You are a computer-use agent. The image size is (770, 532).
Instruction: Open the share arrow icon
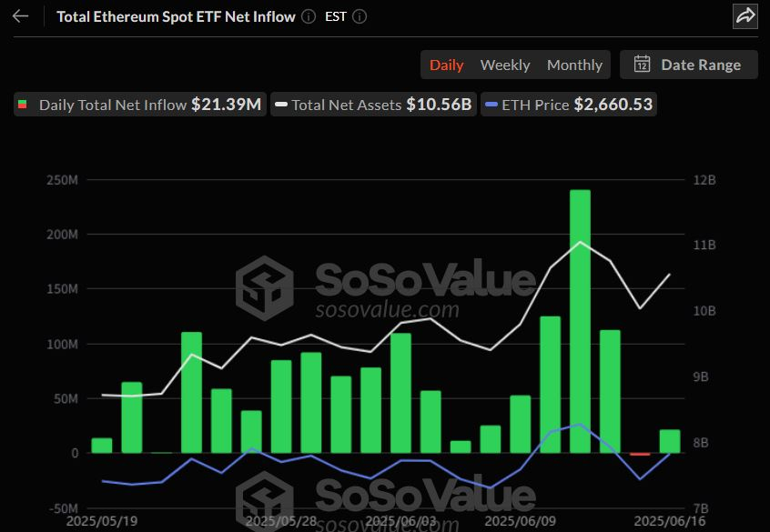(745, 15)
